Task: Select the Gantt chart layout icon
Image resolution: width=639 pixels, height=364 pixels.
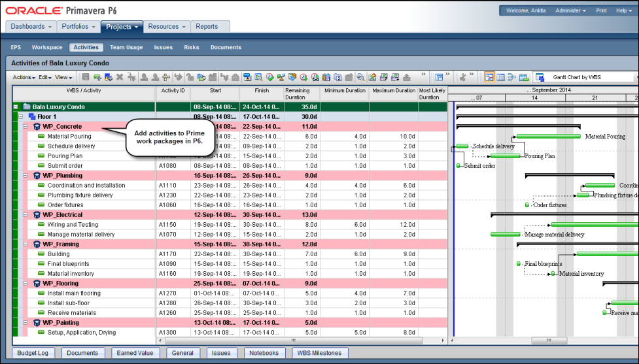Action: pos(489,77)
